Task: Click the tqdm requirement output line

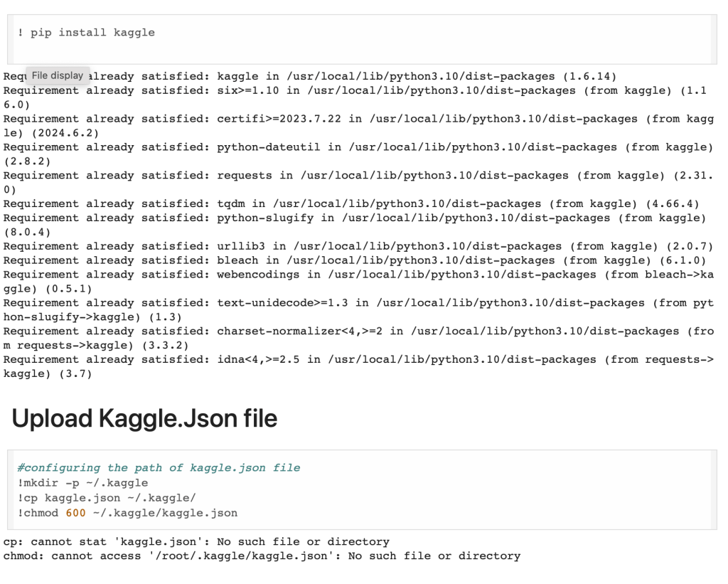Action: coord(355,203)
